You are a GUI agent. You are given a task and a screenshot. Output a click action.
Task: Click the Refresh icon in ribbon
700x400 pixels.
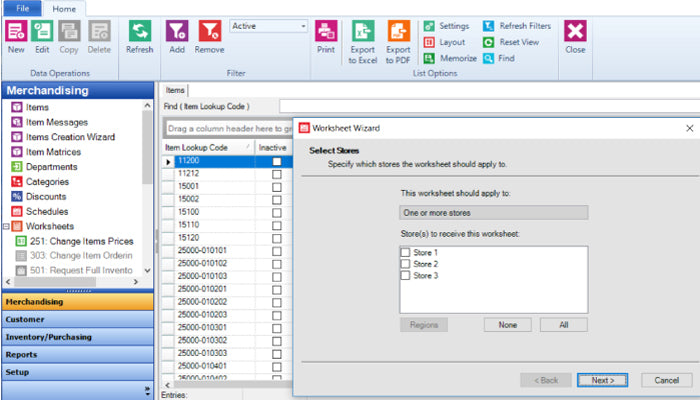(x=139, y=32)
